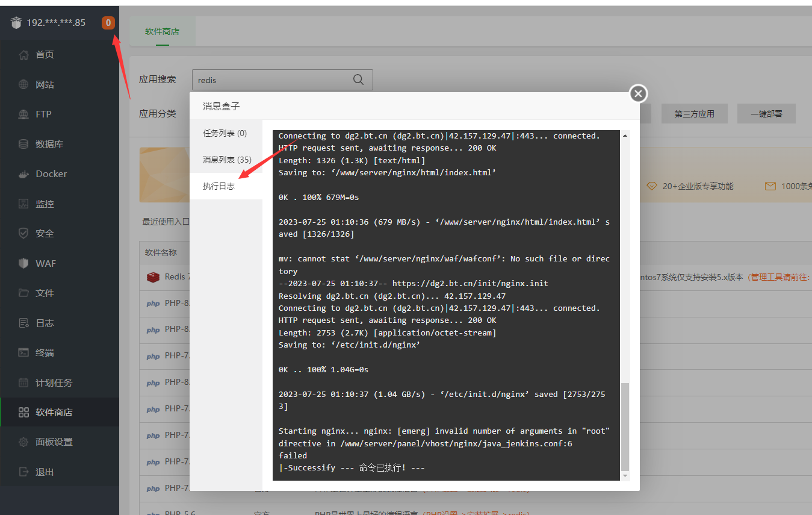Image resolution: width=812 pixels, height=515 pixels.
Task: Click log line 'mv: cannot stat' wafconf error
Action: pos(444,265)
